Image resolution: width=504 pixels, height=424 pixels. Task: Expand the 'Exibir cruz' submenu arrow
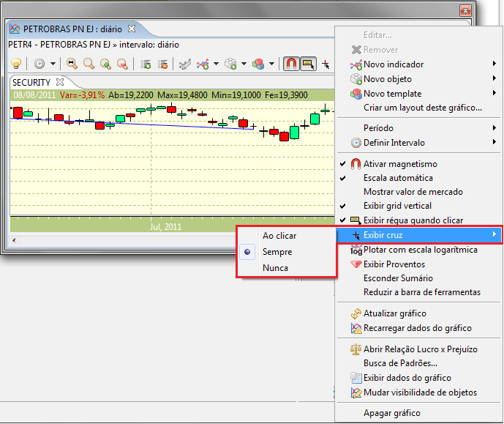click(x=494, y=234)
